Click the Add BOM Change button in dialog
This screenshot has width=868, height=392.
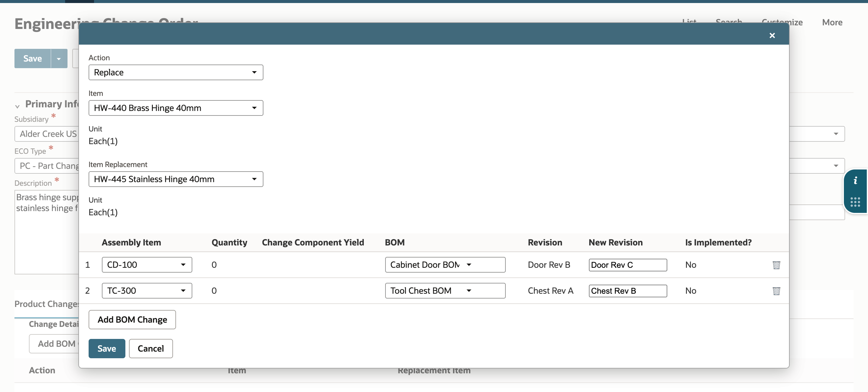click(x=132, y=320)
